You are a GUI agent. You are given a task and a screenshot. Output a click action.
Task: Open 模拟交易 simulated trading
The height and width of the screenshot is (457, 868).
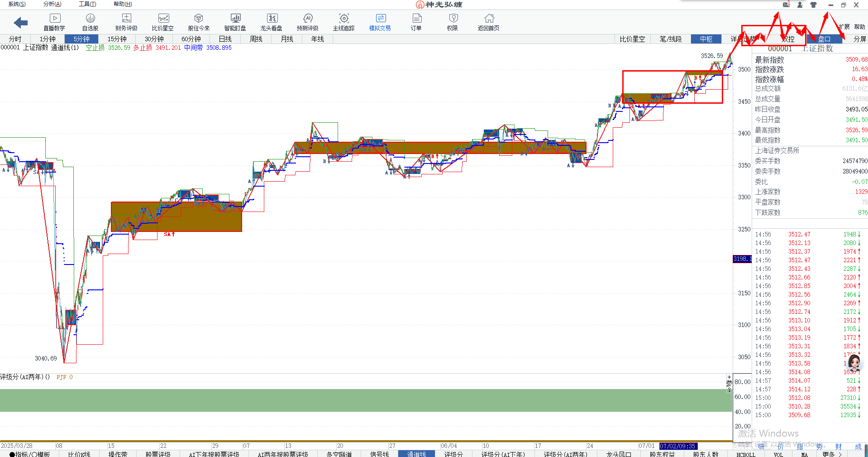tap(380, 22)
